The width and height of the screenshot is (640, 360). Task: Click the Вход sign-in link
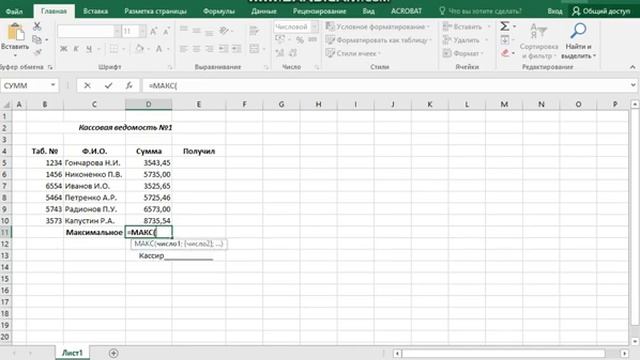555,11
